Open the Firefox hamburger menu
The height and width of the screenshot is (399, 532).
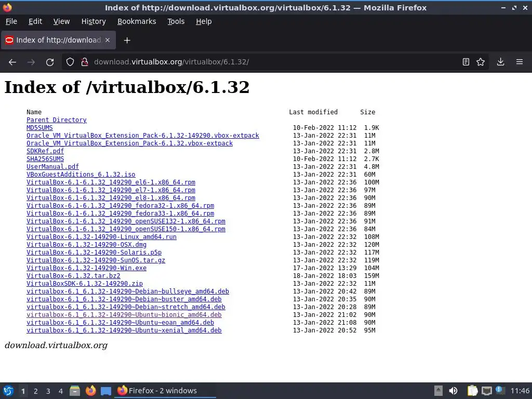pos(520,62)
